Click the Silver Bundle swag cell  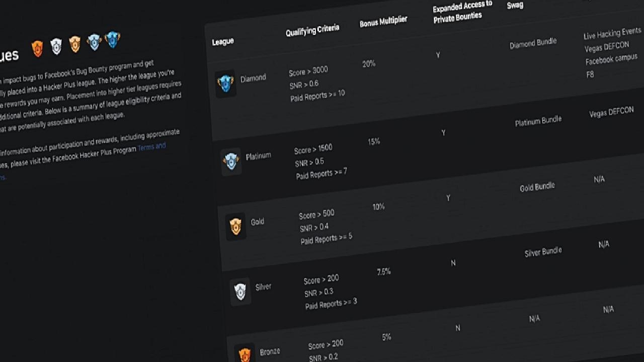543,252
